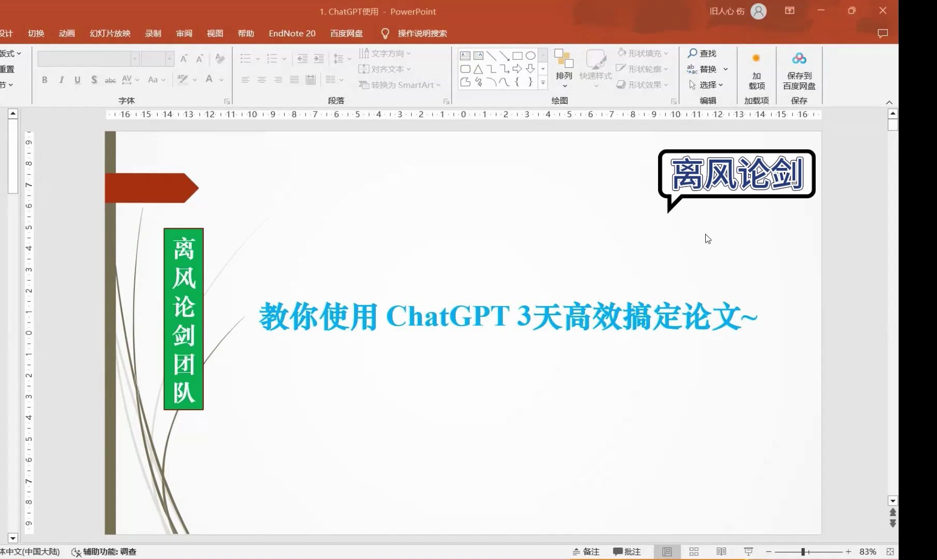This screenshot has width=937, height=560.
Task: Select justify text alignment
Action: pyautogui.click(x=295, y=80)
